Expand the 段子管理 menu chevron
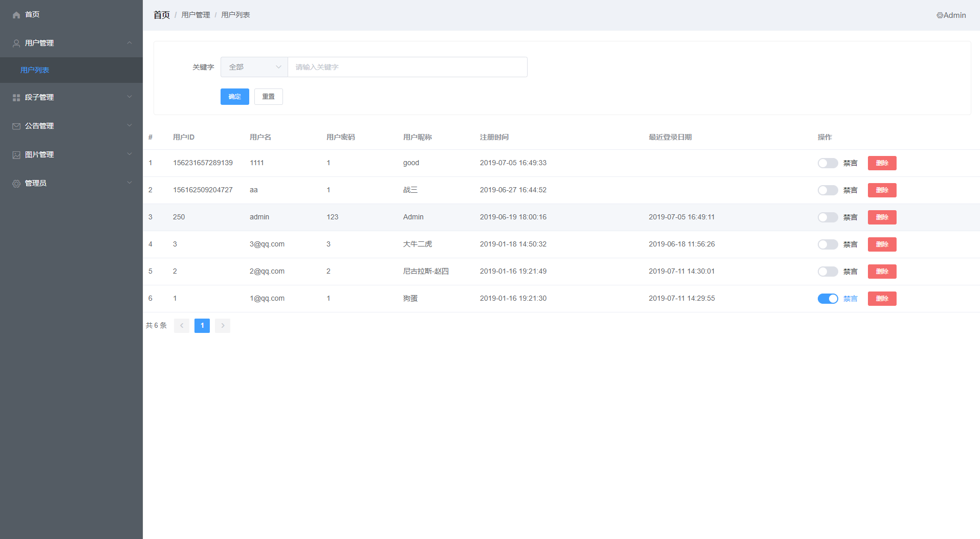Image resolution: width=980 pixels, height=539 pixels. point(129,97)
